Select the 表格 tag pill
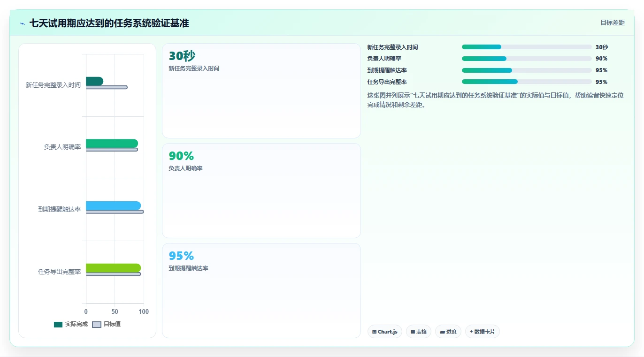The width and height of the screenshot is (644, 357). tap(419, 332)
